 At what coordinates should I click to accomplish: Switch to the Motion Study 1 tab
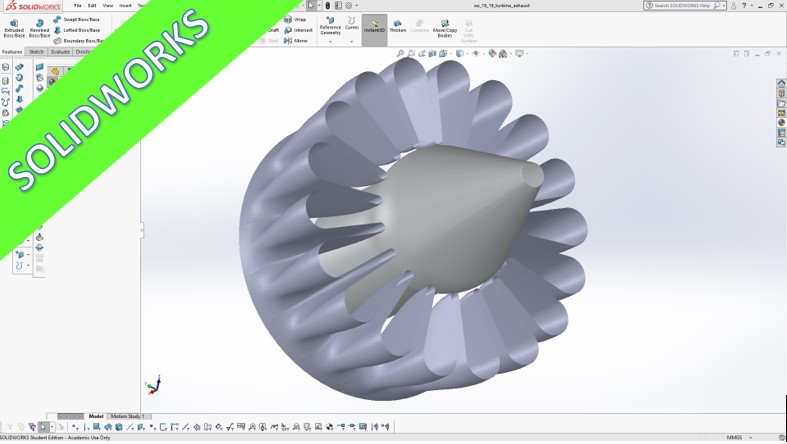tap(127, 416)
